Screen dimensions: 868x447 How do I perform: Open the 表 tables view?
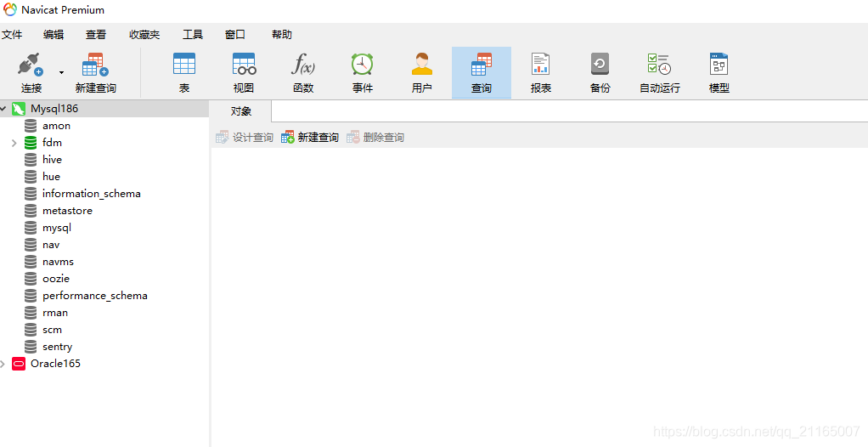(x=184, y=72)
